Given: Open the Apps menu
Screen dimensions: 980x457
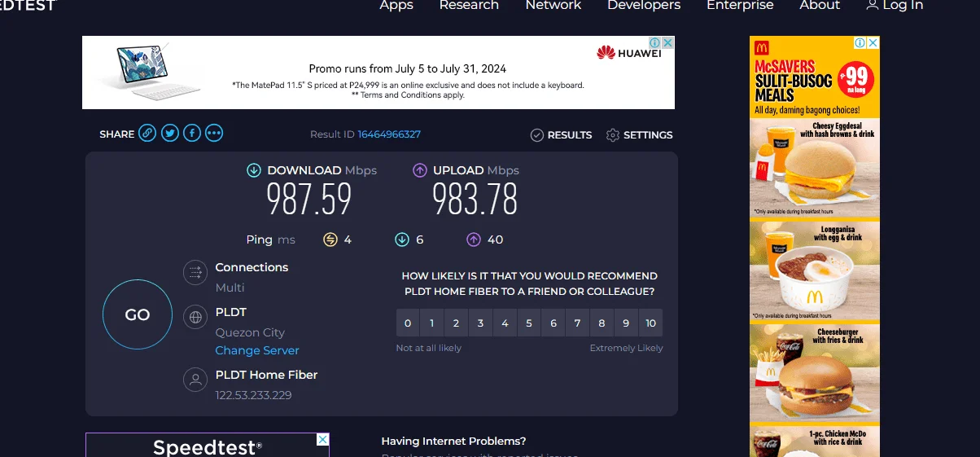Looking at the screenshot, I should (x=396, y=5).
